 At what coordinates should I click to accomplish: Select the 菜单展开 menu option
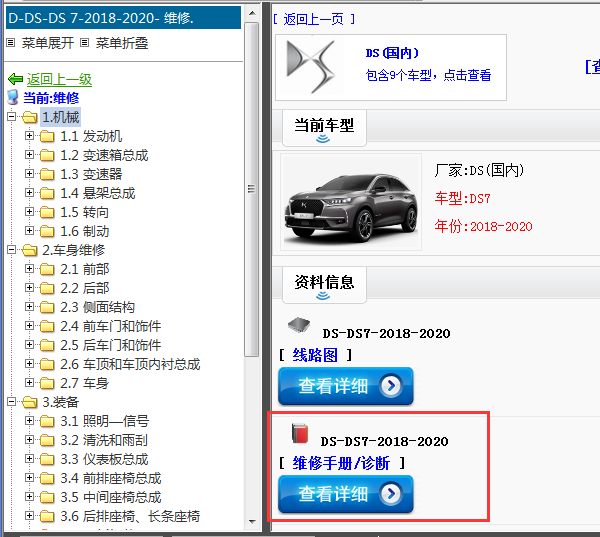tap(47, 43)
